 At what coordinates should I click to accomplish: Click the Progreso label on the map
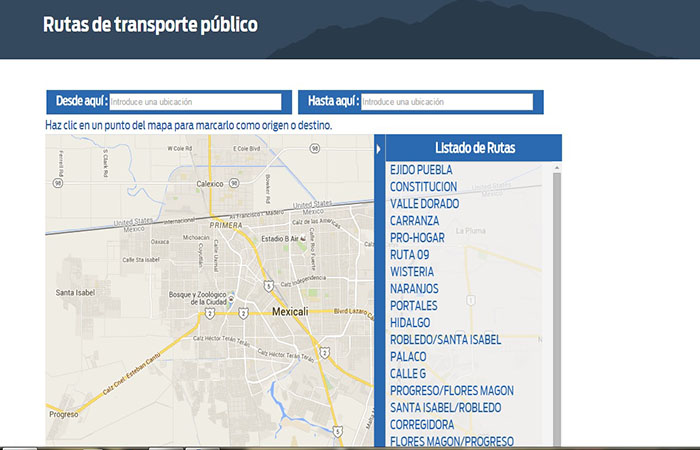(64, 414)
